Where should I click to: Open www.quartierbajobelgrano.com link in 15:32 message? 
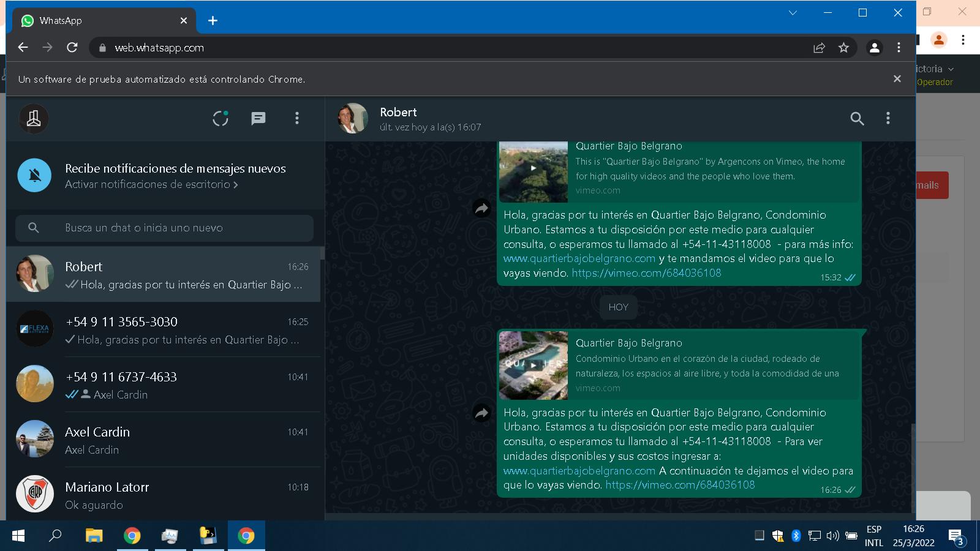coord(579,258)
